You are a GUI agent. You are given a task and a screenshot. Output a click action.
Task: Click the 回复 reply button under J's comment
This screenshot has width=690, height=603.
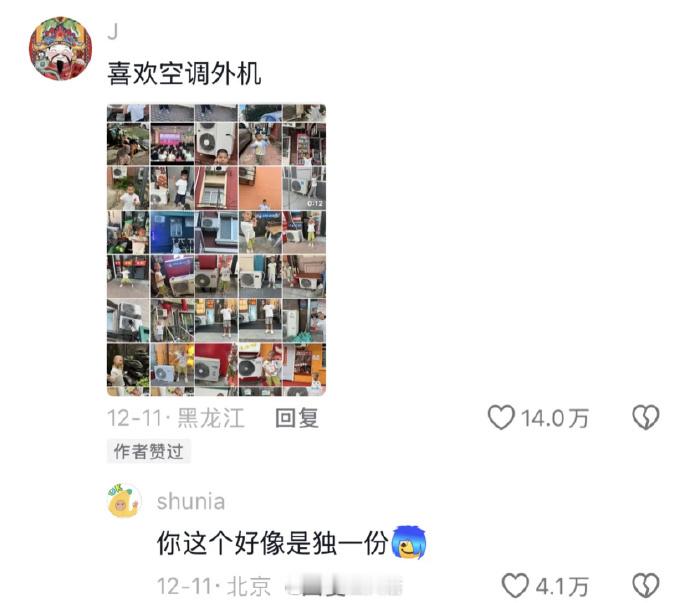click(297, 417)
